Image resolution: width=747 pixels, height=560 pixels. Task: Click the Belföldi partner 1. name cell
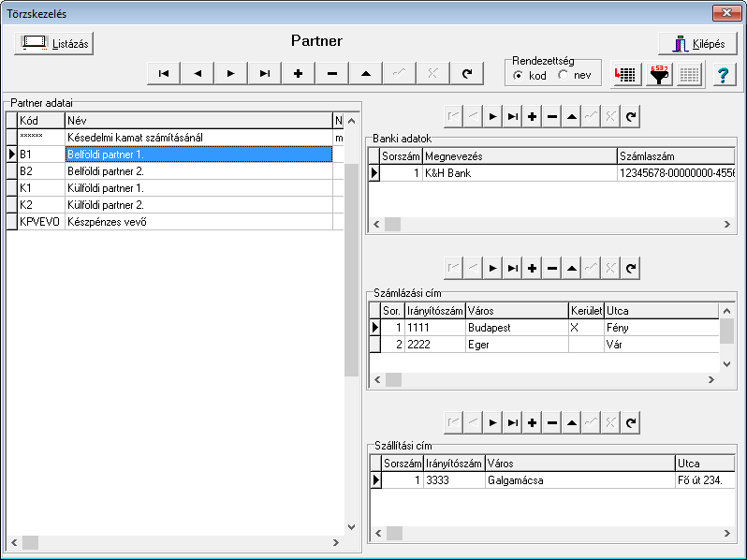(x=198, y=155)
